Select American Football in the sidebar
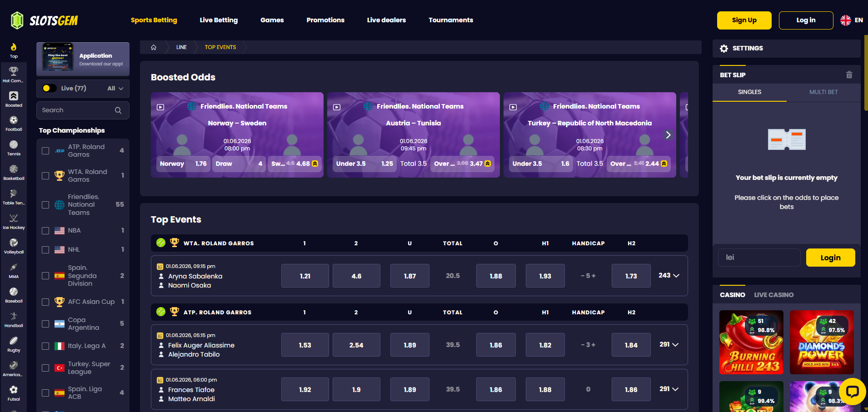The height and width of the screenshot is (412, 868). point(14,369)
